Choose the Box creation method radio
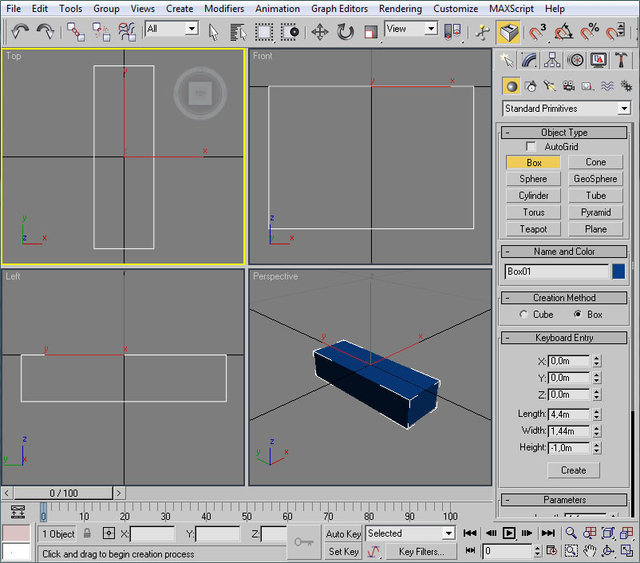Viewport: 640px width, 563px height. click(578, 314)
